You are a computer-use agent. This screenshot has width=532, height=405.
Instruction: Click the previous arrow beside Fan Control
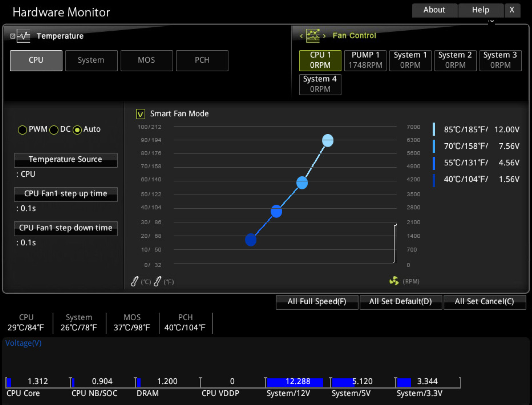(x=301, y=36)
